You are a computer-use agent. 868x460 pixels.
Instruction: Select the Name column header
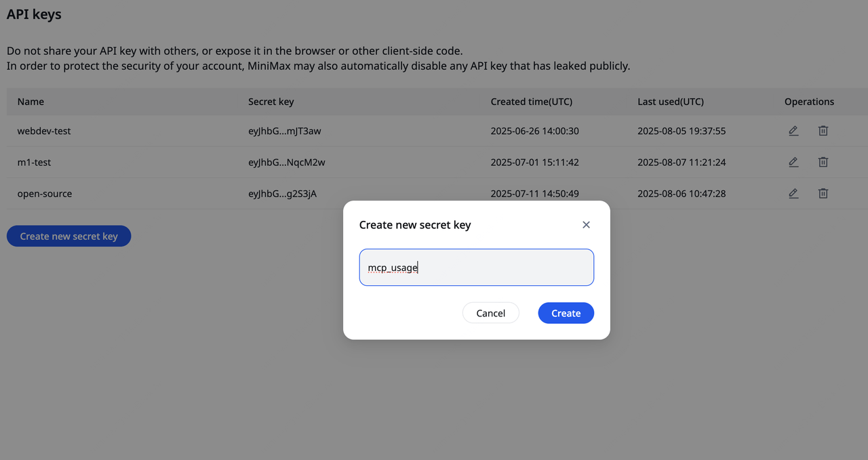31,101
